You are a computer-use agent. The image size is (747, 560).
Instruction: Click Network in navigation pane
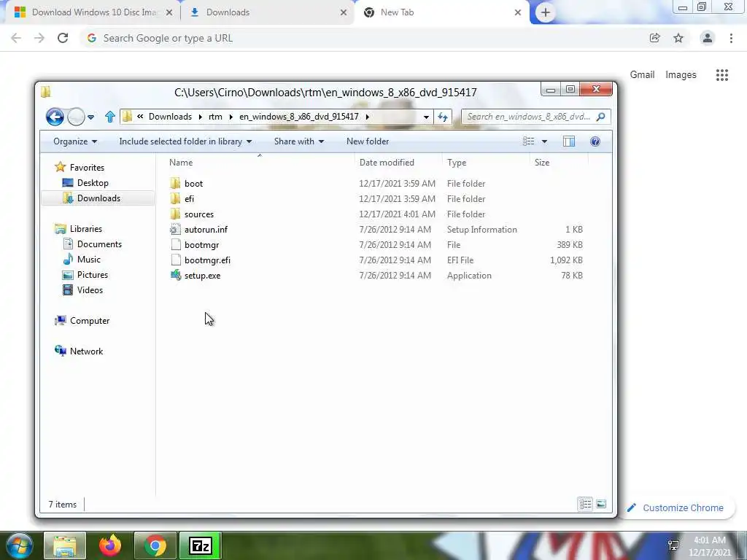click(x=86, y=351)
